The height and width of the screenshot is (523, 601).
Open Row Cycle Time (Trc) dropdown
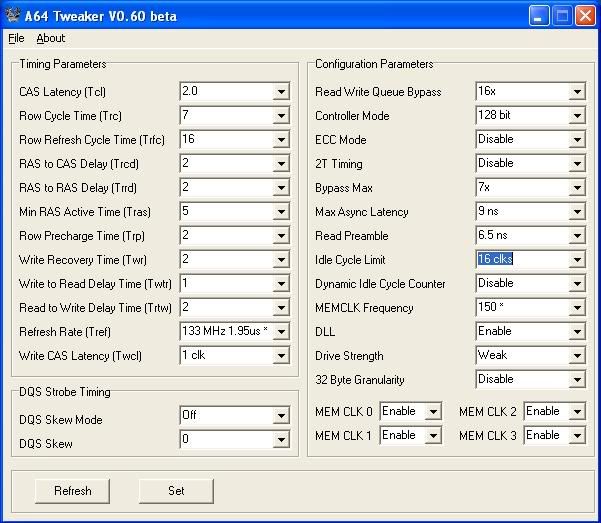point(281,115)
